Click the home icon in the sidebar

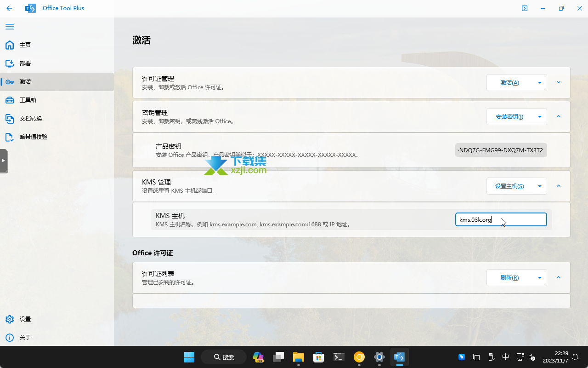(x=10, y=45)
